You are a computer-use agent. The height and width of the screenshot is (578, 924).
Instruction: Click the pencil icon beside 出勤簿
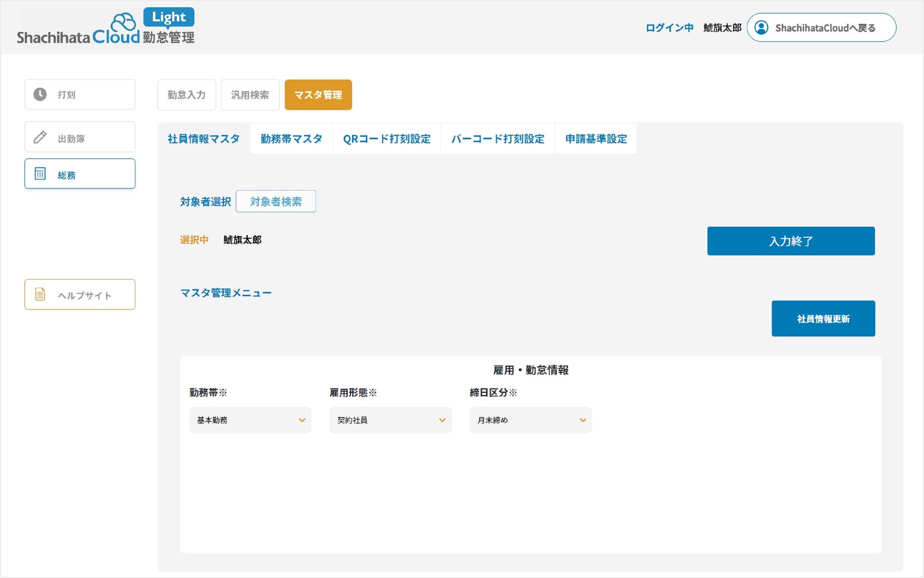(40, 137)
